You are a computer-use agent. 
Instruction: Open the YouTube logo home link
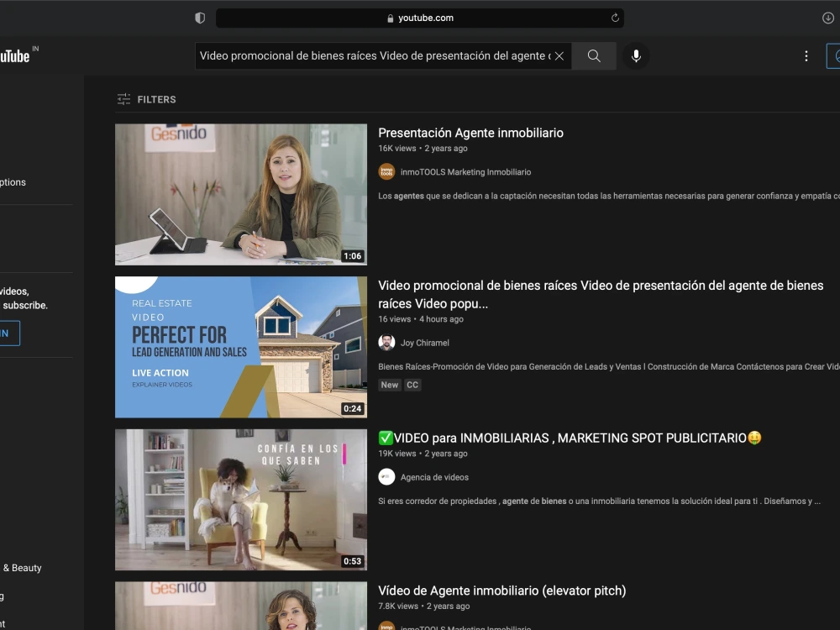(x=16, y=55)
